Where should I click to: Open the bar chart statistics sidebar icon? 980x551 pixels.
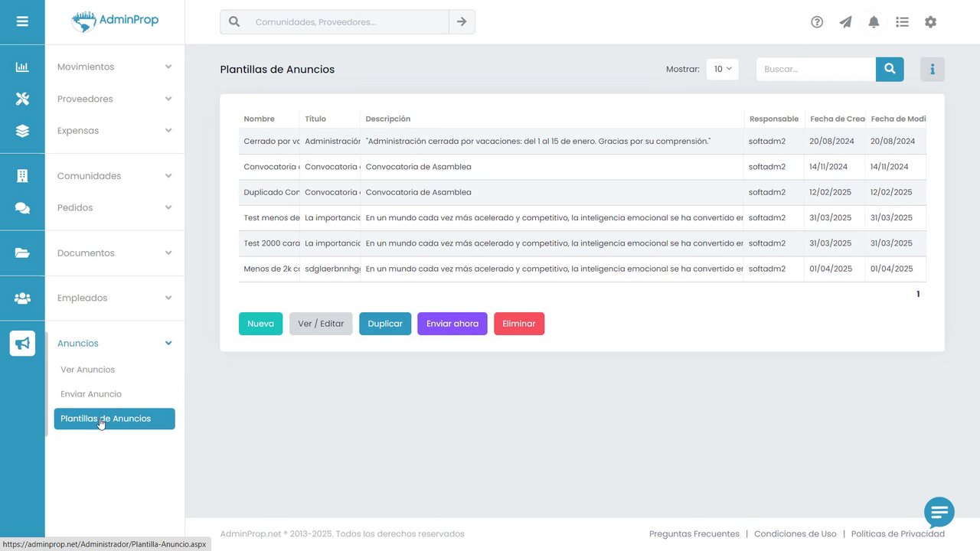[22, 67]
